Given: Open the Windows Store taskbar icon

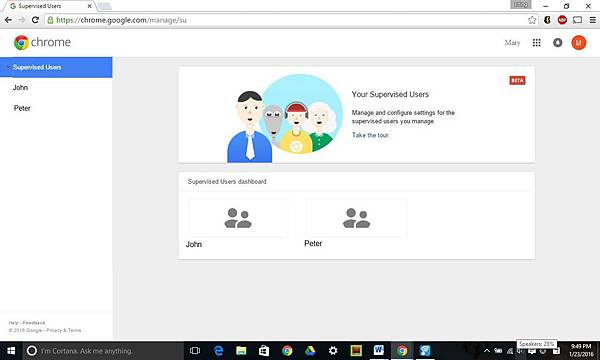Looking at the screenshot, I should 264,351.
